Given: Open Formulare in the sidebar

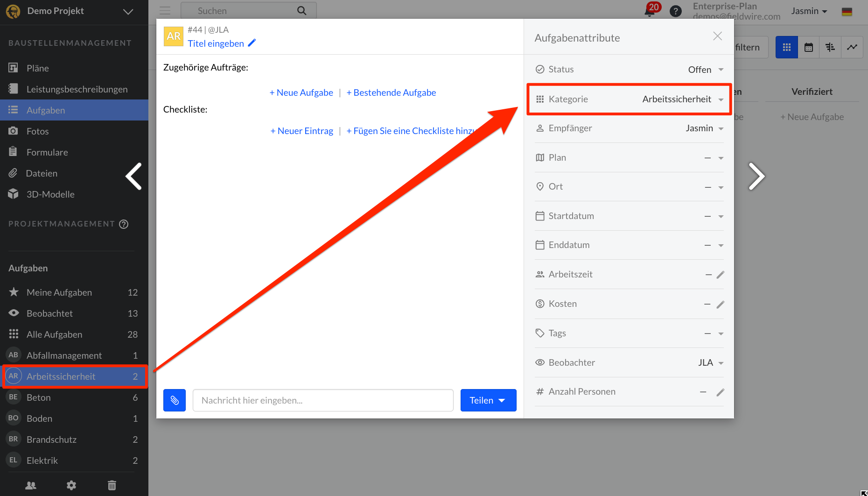Looking at the screenshot, I should coord(74,152).
